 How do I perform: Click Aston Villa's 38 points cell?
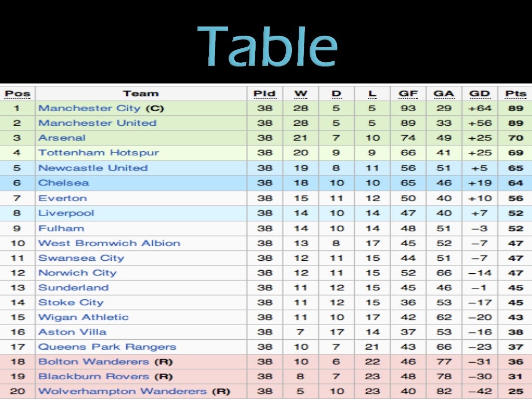(516, 332)
